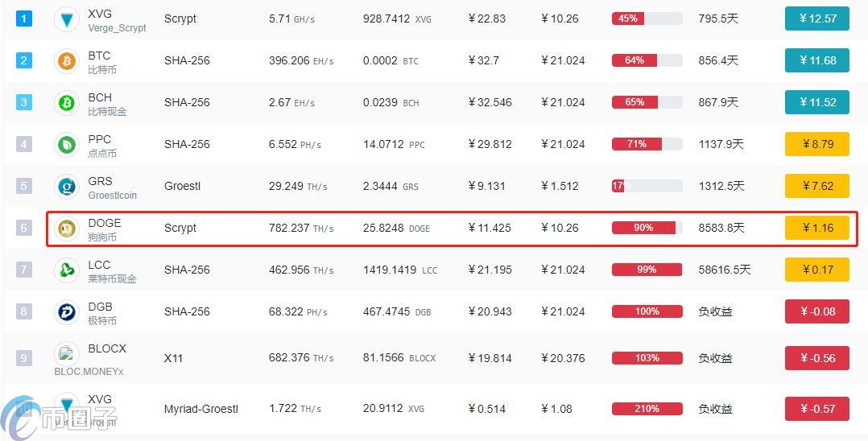
Task: Click the ¥7.62 GRS profit button
Action: click(x=817, y=186)
